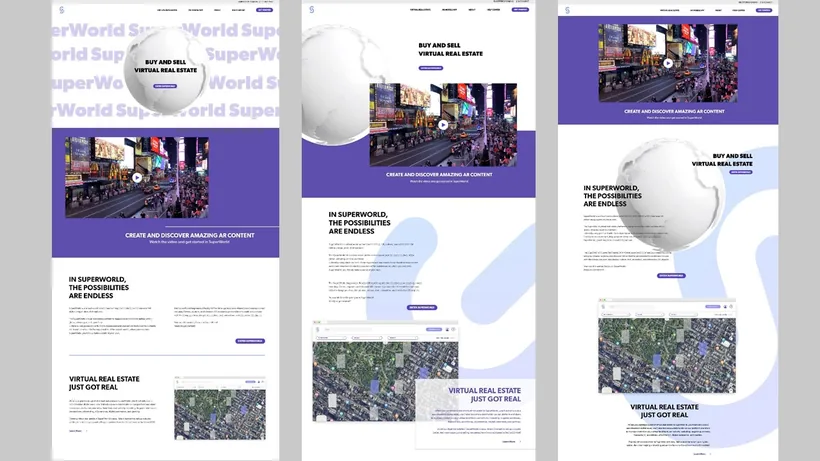This screenshot has height=461, width=820.
Task: Click the Learn More link in middle mockup
Action: click(511, 442)
